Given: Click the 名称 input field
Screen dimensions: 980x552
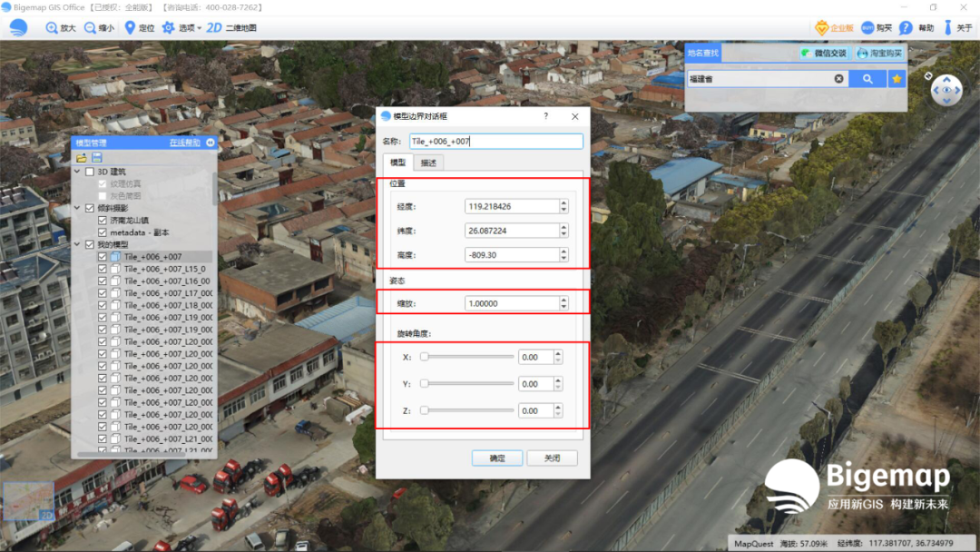Looking at the screenshot, I should [x=496, y=142].
